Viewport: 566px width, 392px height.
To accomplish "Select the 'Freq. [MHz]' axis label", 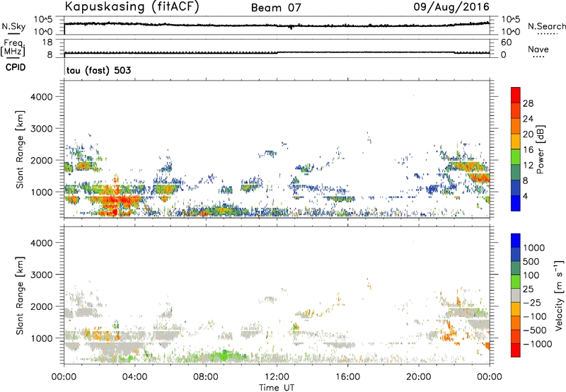I will point(13,48).
